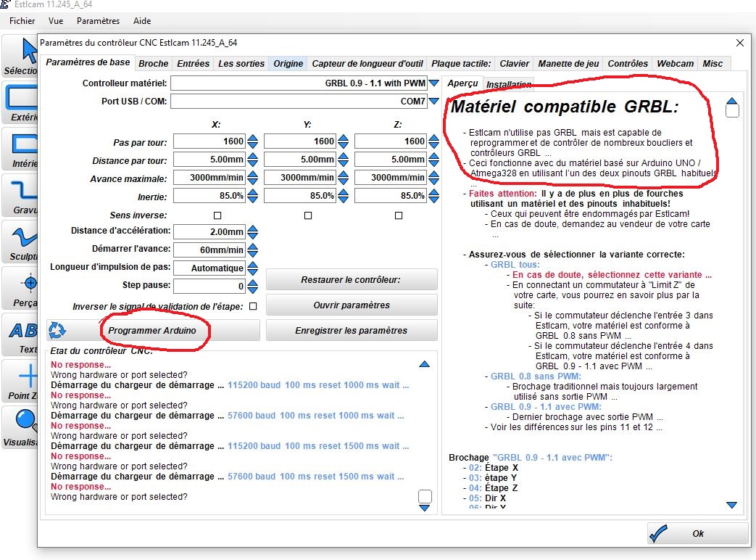
Task: Click the Programmer Arduino button
Action: (152, 330)
